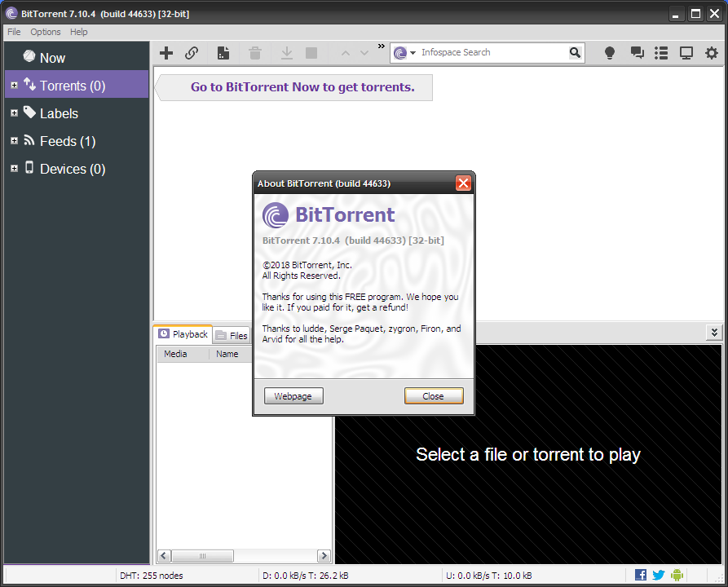Open the search provider dropdown arrow
Screen dimensions: 728x587
coord(413,53)
